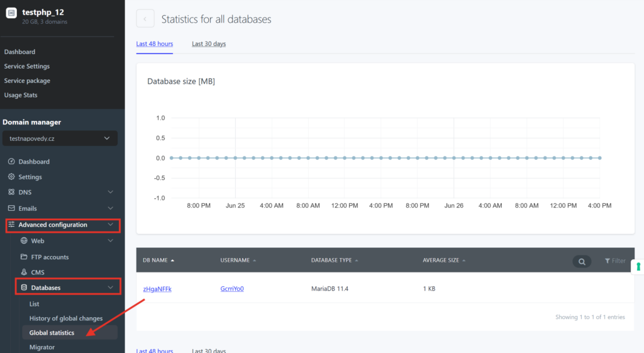Click the Jun 26 axis label
644x353 pixels.
click(x=454, y=206)
